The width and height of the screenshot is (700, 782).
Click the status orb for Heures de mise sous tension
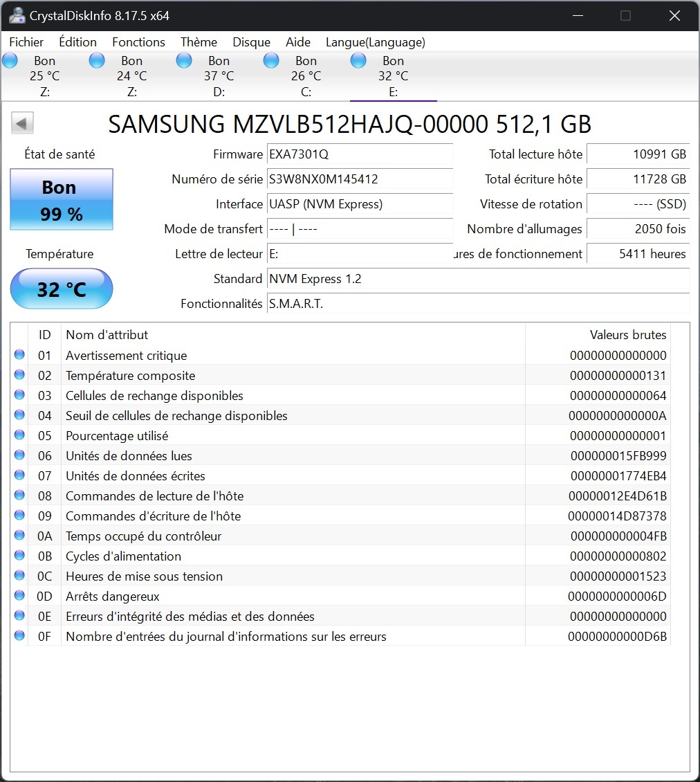click(19, 575)
